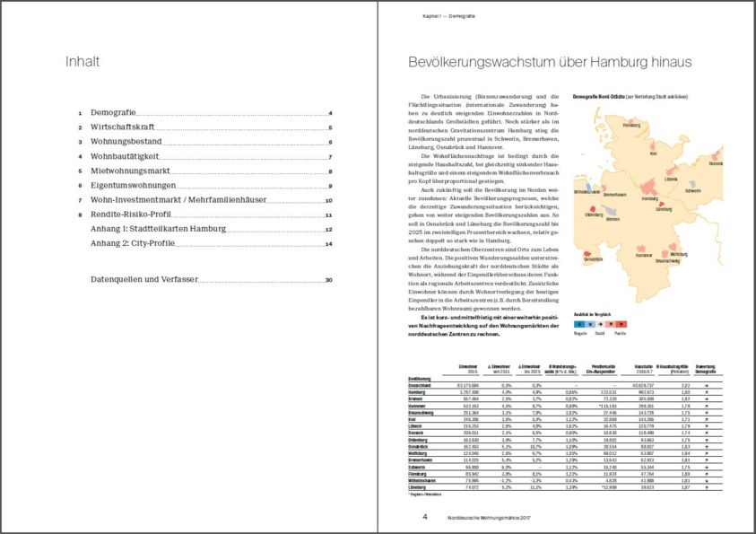The height and width of the screenshot is (534, 756).
Task: Go to the Eigentumswohnungen contents entry
Action: pos(204,185)
